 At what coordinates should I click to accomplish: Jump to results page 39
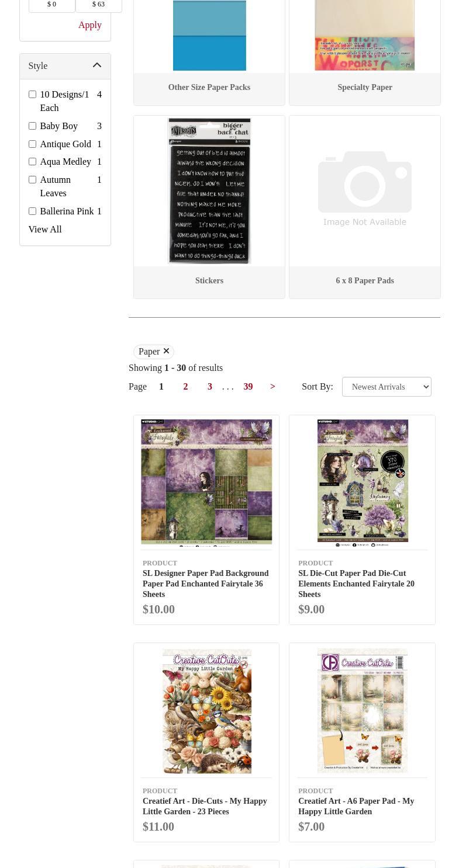(x=248, y=386)
